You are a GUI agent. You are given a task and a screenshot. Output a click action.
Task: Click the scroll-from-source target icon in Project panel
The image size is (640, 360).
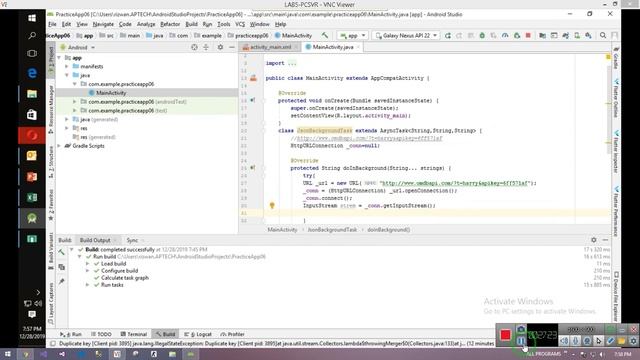point(194,47)
